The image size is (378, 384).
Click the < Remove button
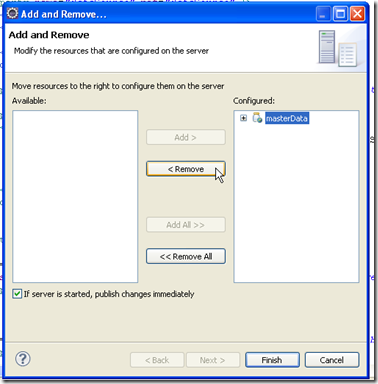[186, 169]
